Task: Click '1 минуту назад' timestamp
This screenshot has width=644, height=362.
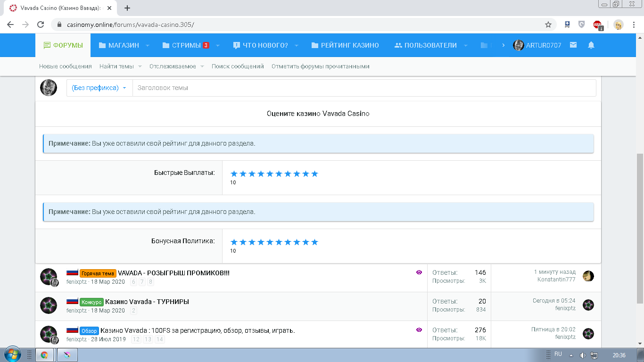Action: pyautogui.click(x=554, y=272)
